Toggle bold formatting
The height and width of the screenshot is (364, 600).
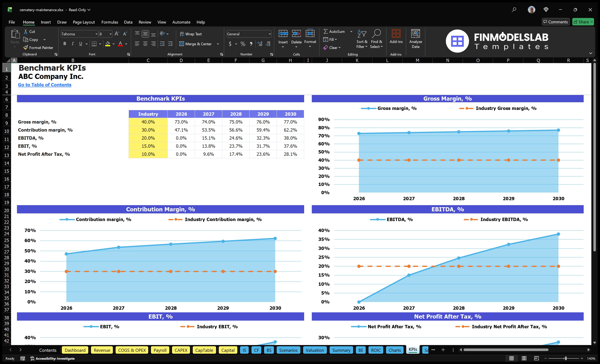click(65, 44)
